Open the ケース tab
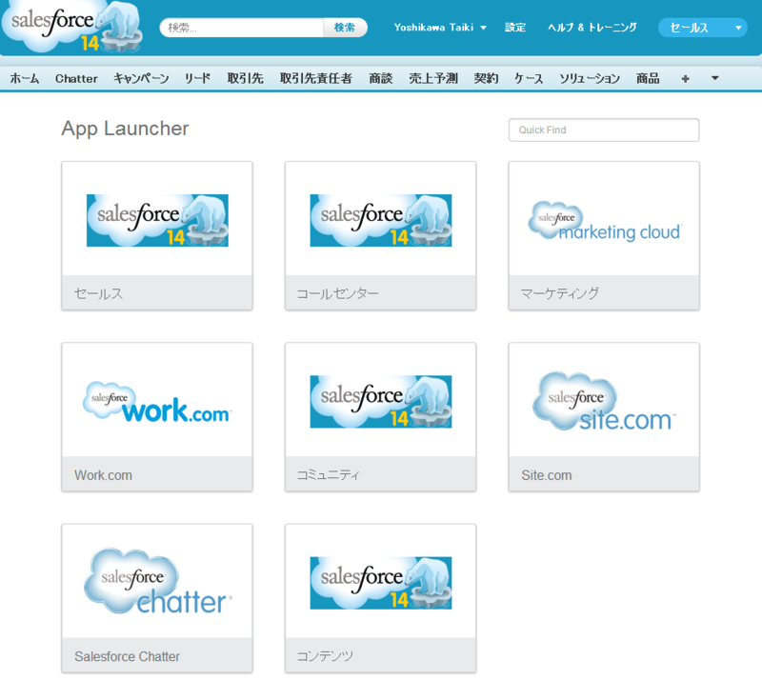The height and width of the screenshot is (700, 762). click(x=529, y=78)
